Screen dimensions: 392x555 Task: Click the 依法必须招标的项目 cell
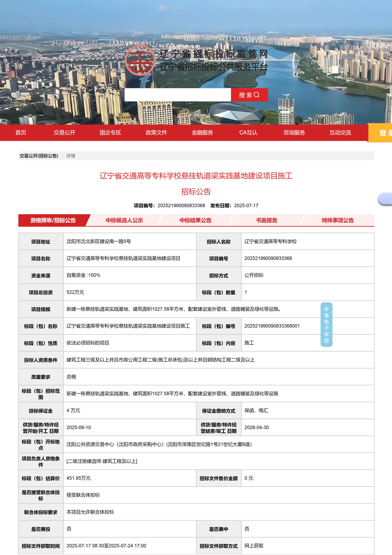click(130, 343)
